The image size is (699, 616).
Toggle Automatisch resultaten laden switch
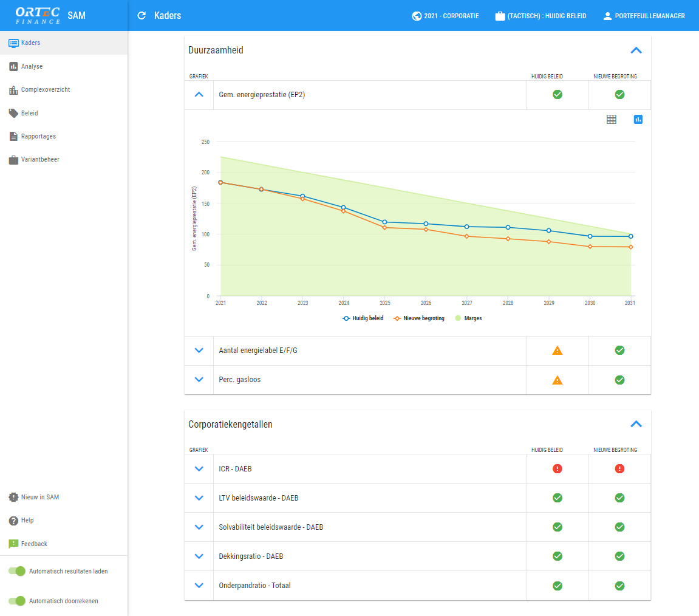[17, 571]
